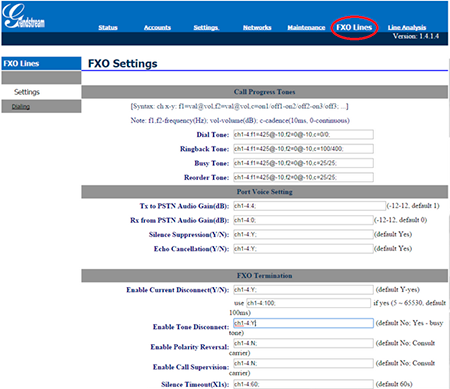The width and height of the screenshot is (450, 389).
Task: Open the Line Analysis tab
Action: click(407, 28)
